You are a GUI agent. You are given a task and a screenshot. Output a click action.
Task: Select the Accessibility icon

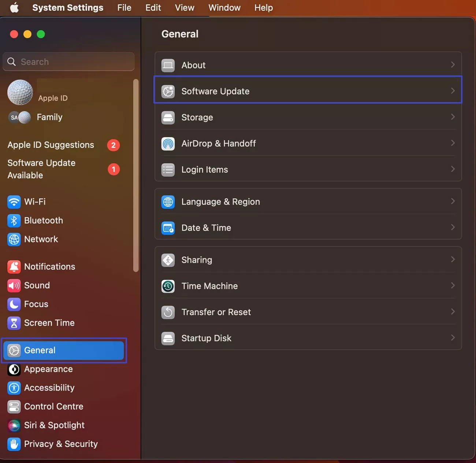point(14,388)
